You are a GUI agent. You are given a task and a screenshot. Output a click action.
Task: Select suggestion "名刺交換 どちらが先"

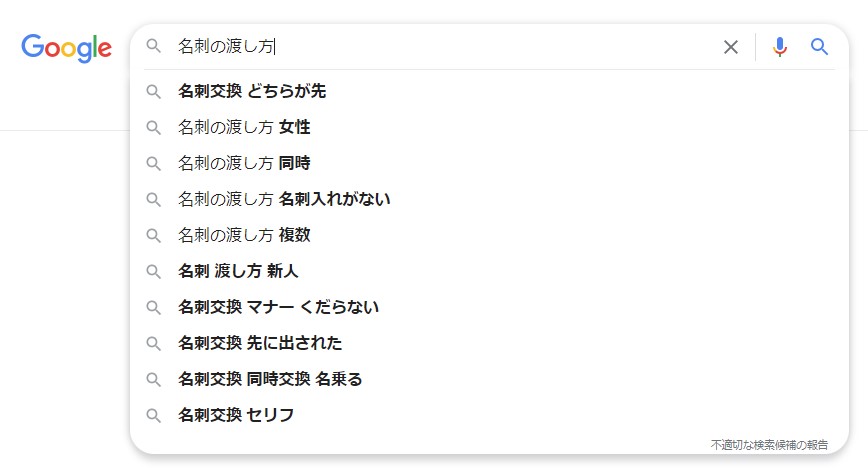[252, 91]
